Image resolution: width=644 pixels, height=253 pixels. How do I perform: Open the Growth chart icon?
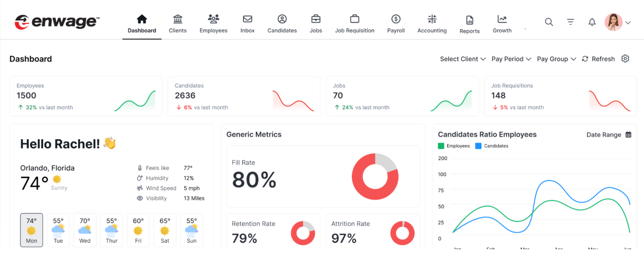[502, 19]
